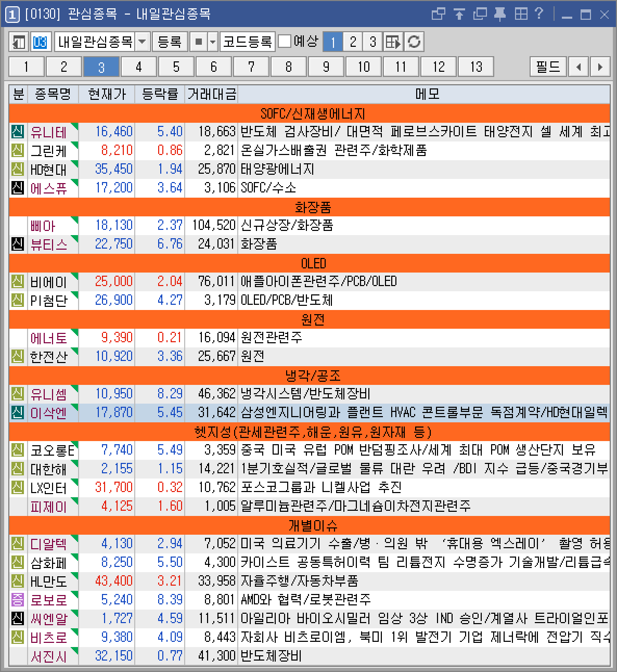Image resolution: width=617 pixels, height=672 pixels.
Task: Sort by the 거래대금 column header
Action: pyautogui.click(x=211, y=94)
